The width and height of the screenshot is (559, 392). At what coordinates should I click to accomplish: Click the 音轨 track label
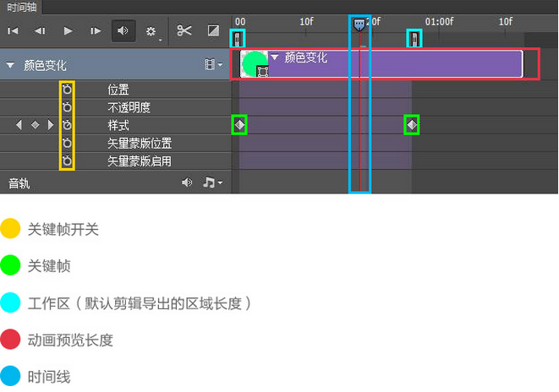click(19, 183)
